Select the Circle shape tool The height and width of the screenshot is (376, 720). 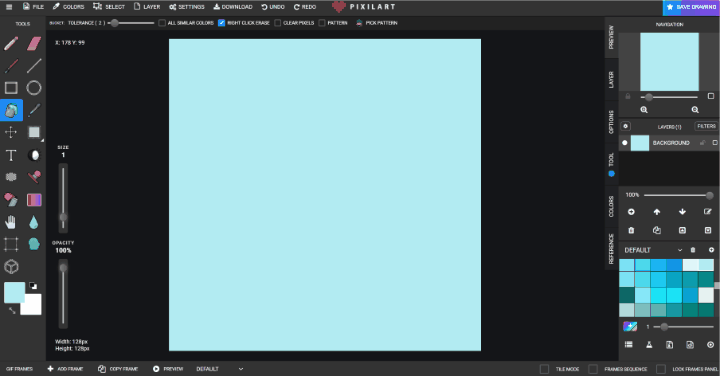tap(34, 88)
